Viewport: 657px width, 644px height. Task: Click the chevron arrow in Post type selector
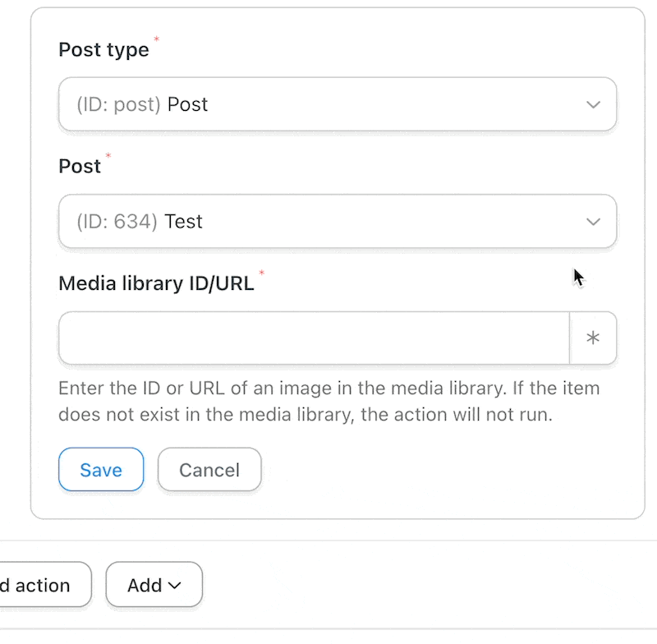[593, 104]
